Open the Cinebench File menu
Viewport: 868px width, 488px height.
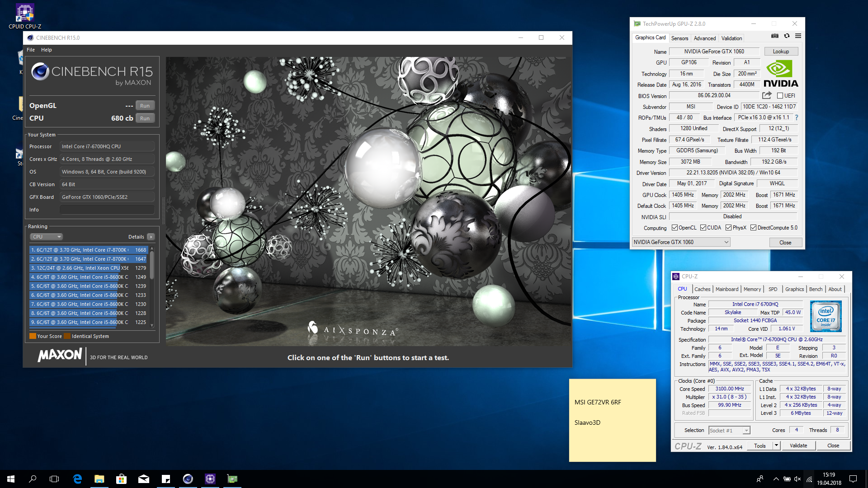tap(31, 50)
